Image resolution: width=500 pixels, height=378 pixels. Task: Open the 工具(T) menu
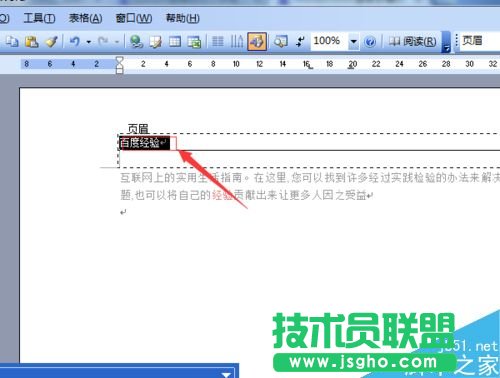(39, 18)
